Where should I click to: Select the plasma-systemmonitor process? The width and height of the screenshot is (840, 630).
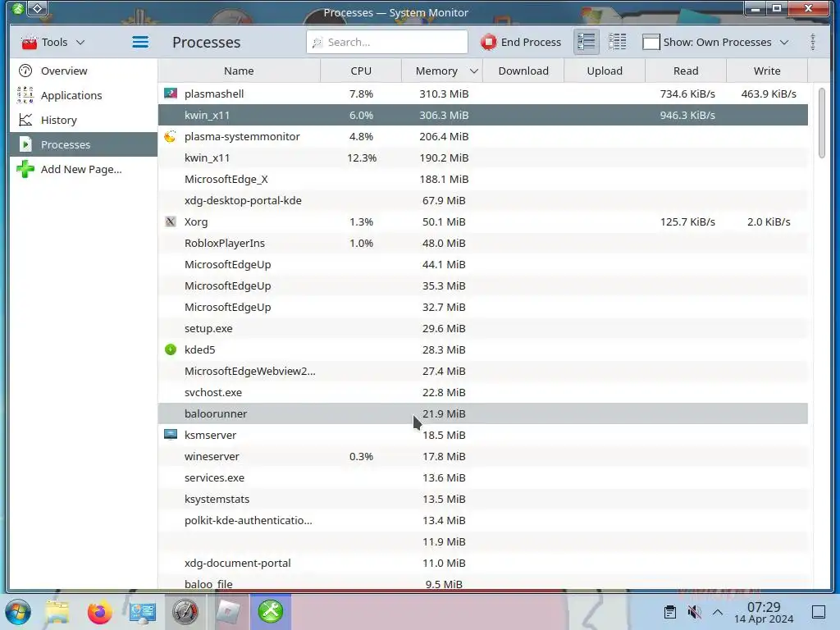482,137
